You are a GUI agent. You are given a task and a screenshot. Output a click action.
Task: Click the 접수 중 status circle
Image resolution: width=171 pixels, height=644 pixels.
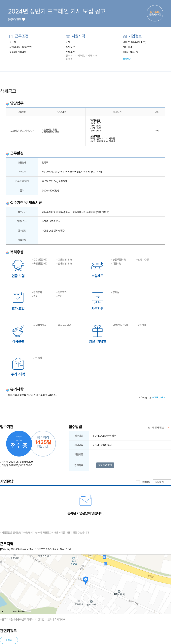(19, 443)
